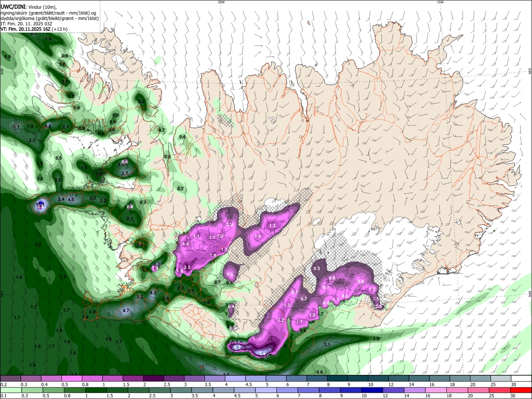Click the 20W longitude label
This screenshot has height=399, width=532.
tap(221, 2)
